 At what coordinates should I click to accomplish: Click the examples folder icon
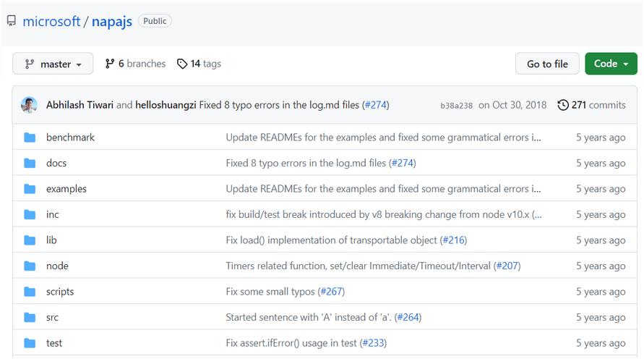30,189
